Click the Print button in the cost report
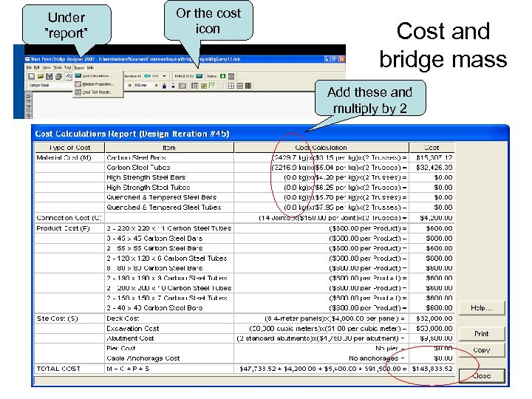Viewport: 532px width, 399px height. tap(482, 334)
